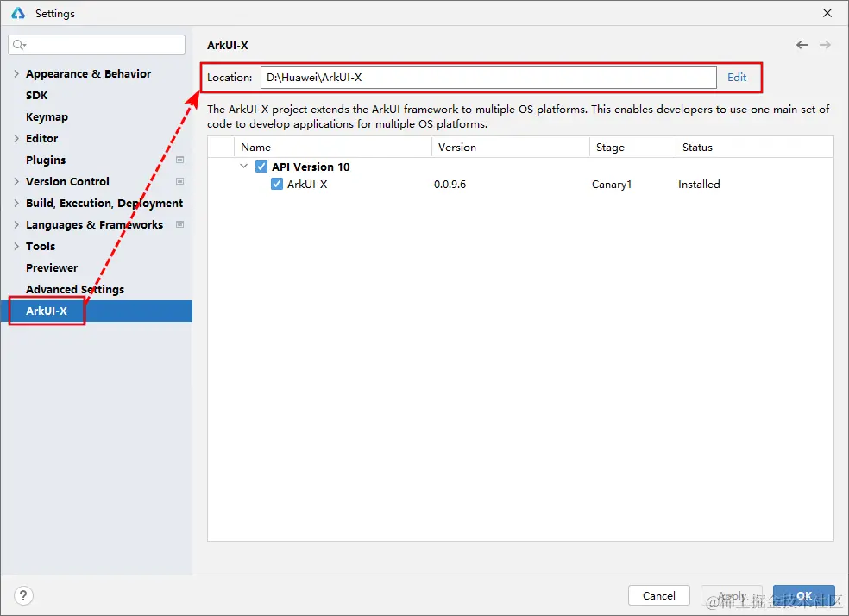The width and height of the screenshot is (849, 616).
Task: Select the Previewer settings page
Action: (52, 268)
